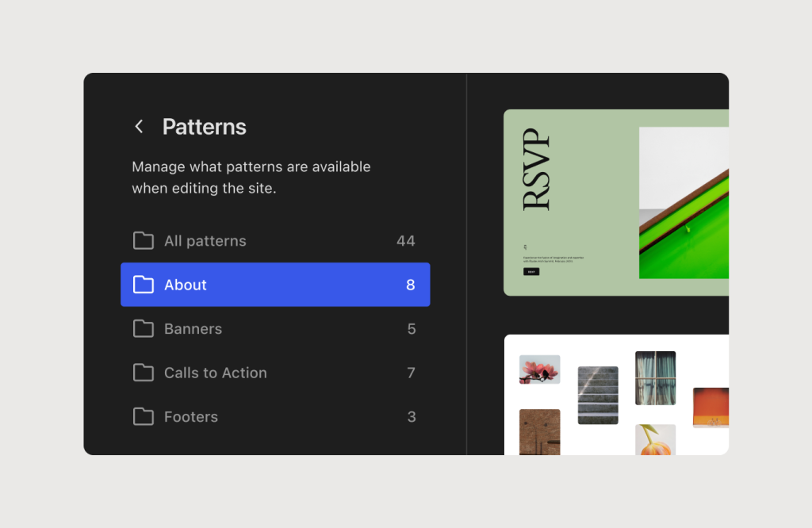Click the Patterns heading

[204, 126]
